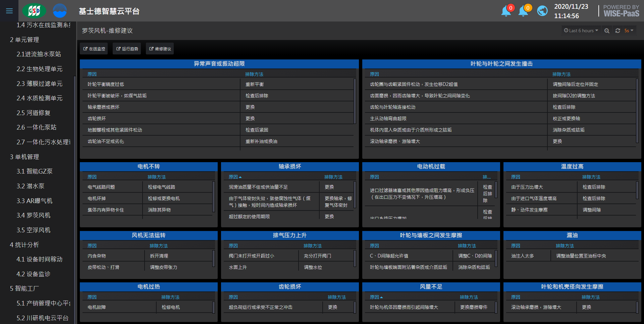644x324 pixels.
Task: Sort 轴承损坏 table by 原因 column
Action: tap(233, 177)
